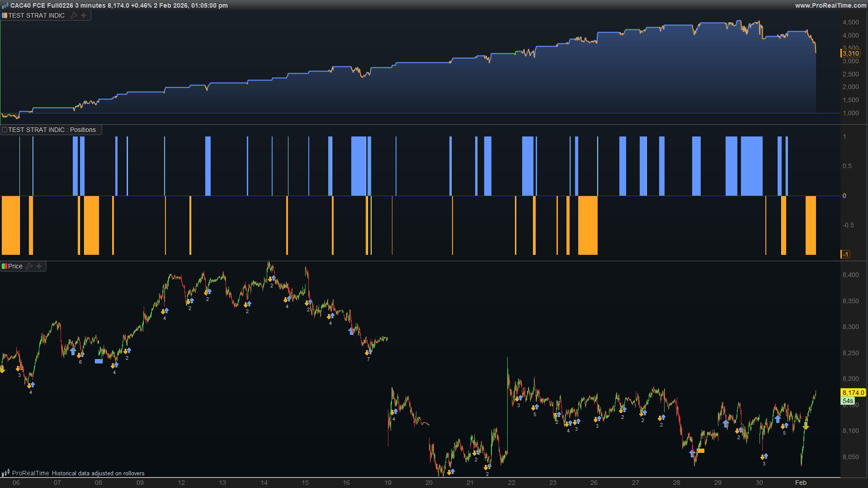Click the 3,310 equity value label
This screenshot has height=488, width=868.
coord(850,53)
